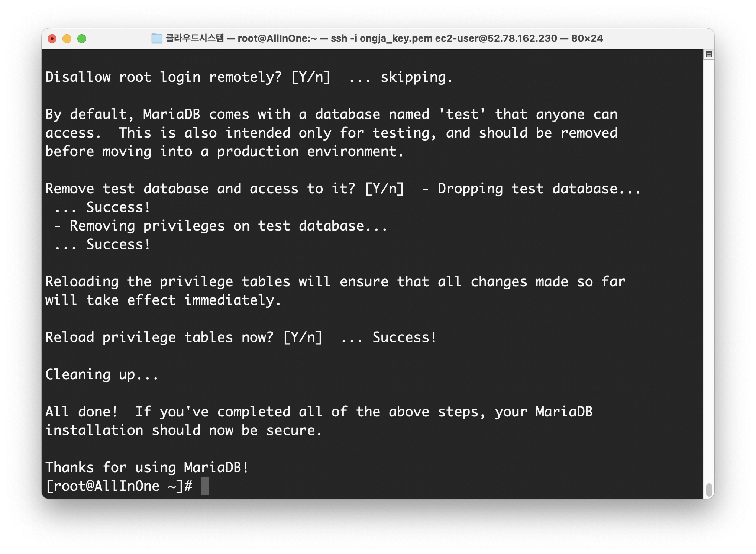
Task: Minimize the terminal with yellow button
Action: tap(67, 39)
